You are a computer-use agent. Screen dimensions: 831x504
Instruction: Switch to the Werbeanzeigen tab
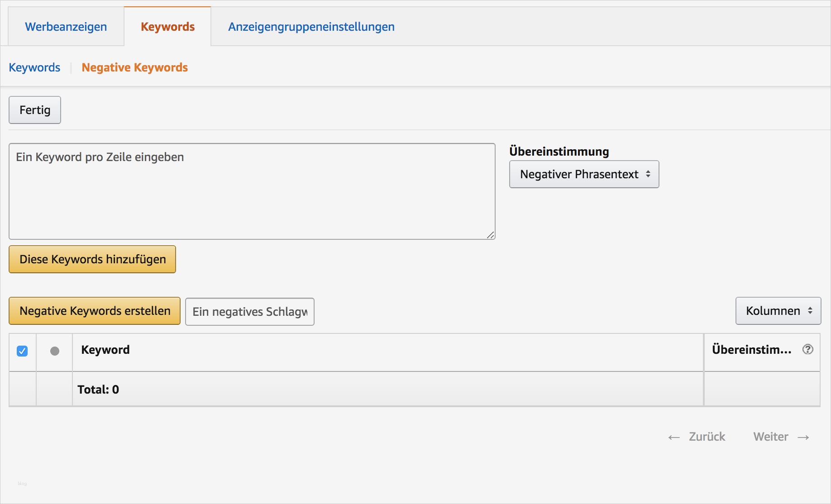tap(66, 27)
